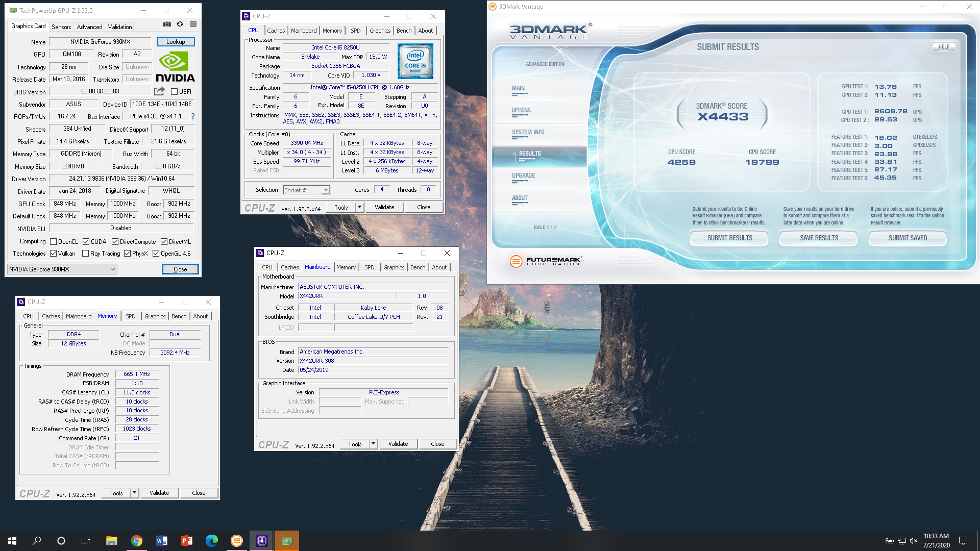
Task: Click the GPU Name field NVIDIA GeForce 930MX
Action: click(x=101, y=42)
